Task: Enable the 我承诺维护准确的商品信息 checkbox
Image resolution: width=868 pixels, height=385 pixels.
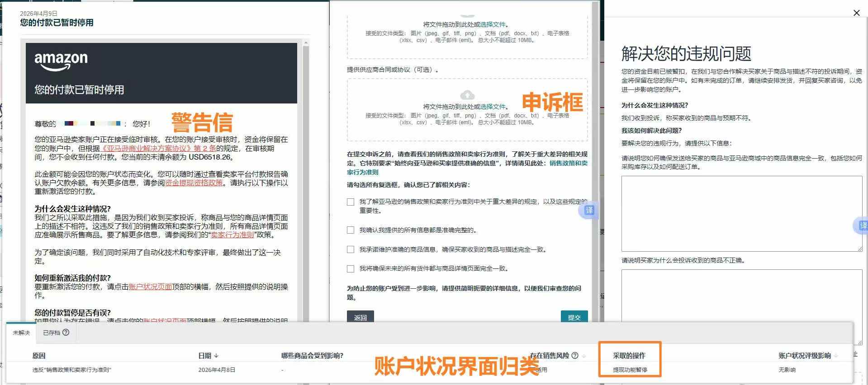Action: coord(351,249)
